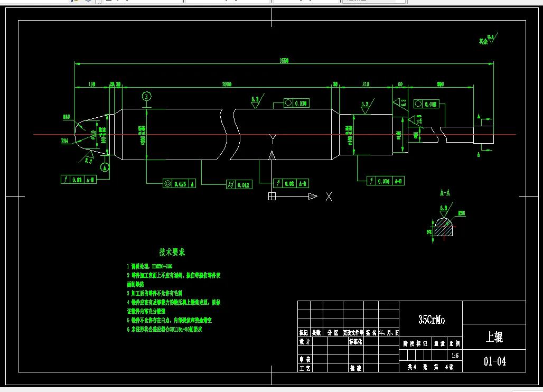Select the ø200 diameter dimension text

(x=143, y=135)
